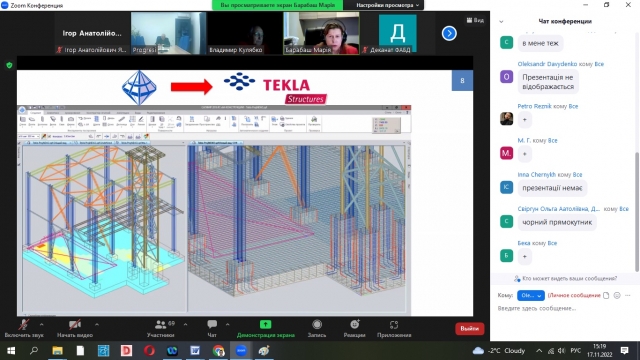The width and height of the screenshot is (640, 360).
Task: Open the Участники participants panel
Action: click(161, 329)
